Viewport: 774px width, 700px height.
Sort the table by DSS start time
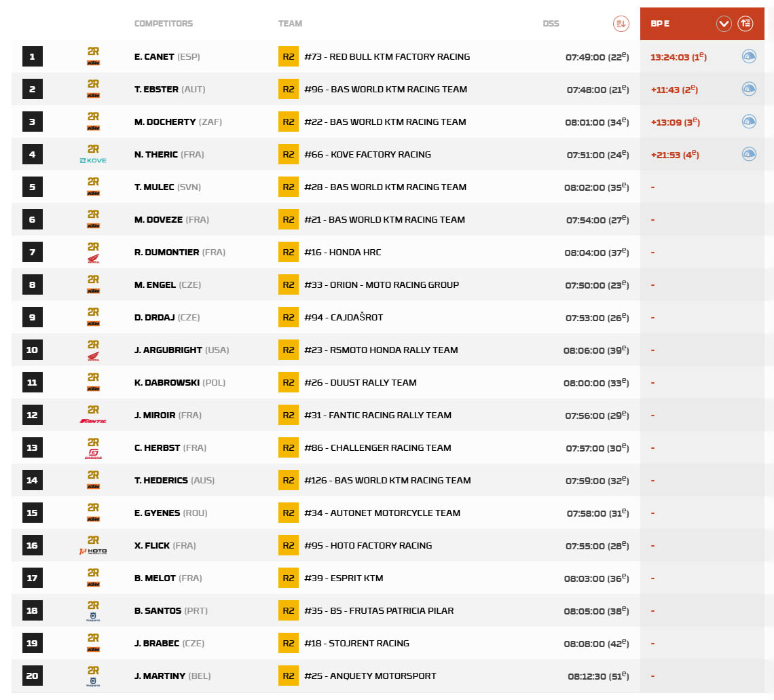point(621,24)
